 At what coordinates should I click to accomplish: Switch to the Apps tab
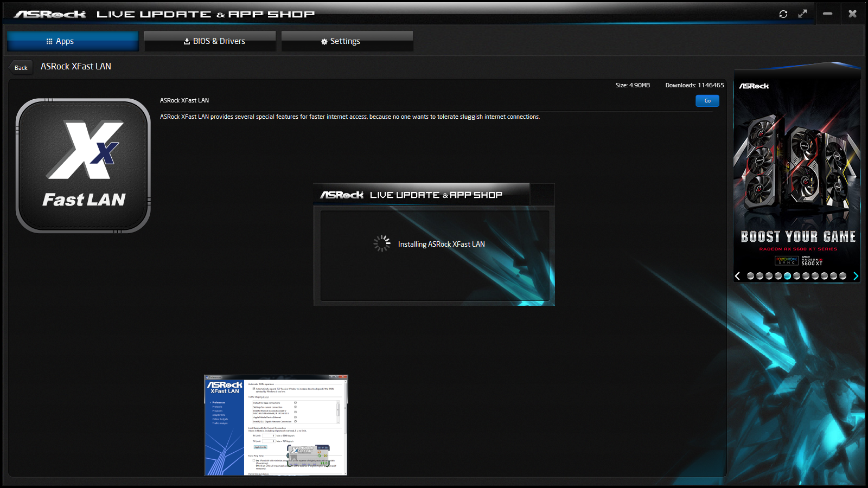[73, 41]
